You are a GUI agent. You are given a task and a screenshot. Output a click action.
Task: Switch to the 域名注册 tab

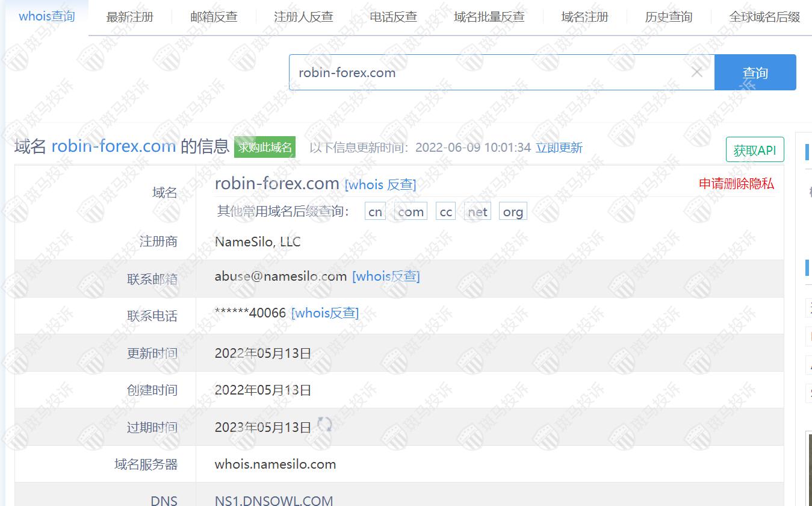coord(584,17)
